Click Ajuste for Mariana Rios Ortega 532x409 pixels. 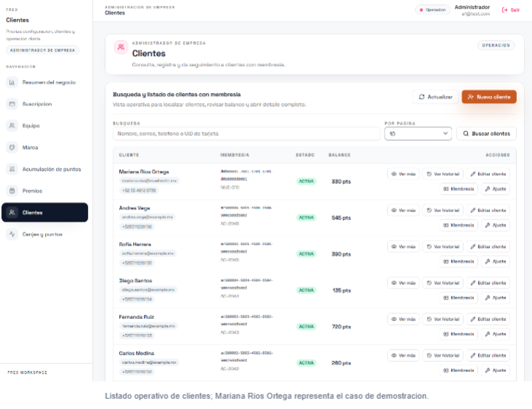click(x=496, y=189)
